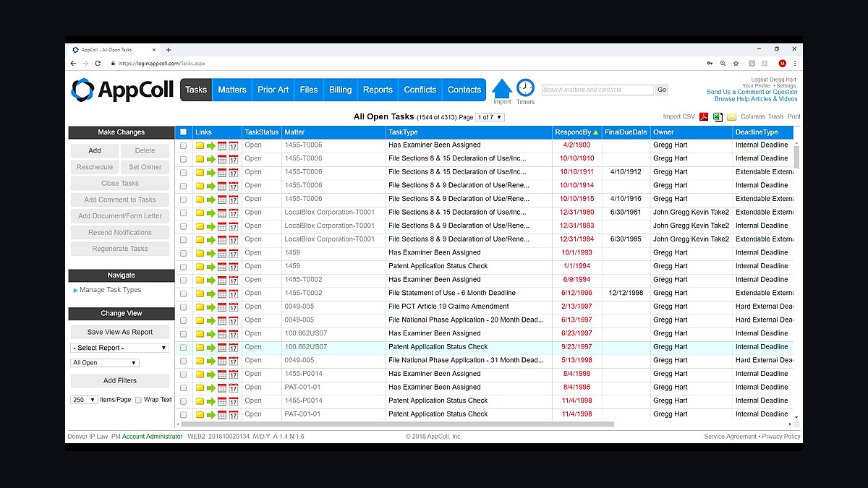Switch to the Matters tab

point(232,90)
